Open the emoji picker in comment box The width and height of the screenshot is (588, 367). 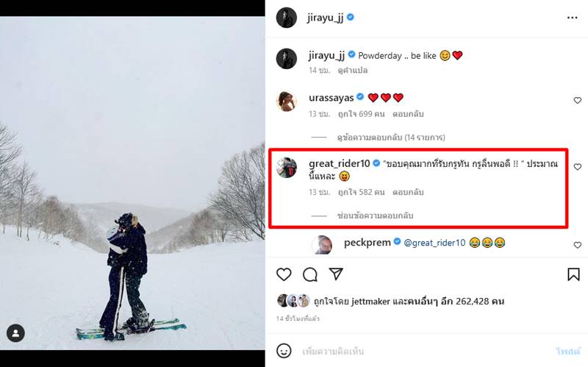point(284,350)
